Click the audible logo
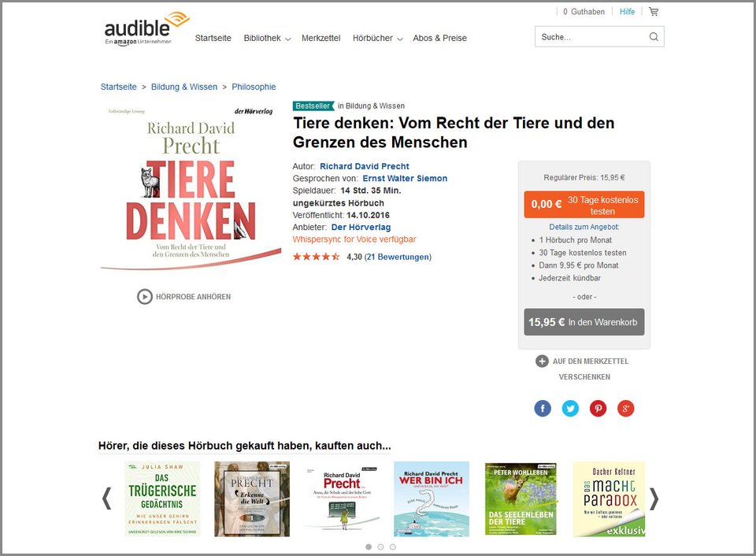Image resolution: width=756 pixels, height=556 pixels. point(146,29)
